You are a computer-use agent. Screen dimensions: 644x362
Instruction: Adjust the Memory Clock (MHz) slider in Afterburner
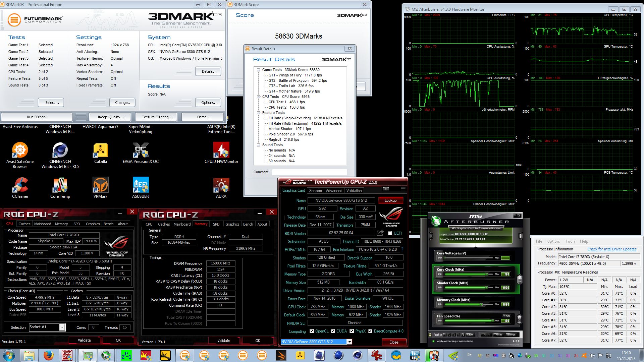469,304
